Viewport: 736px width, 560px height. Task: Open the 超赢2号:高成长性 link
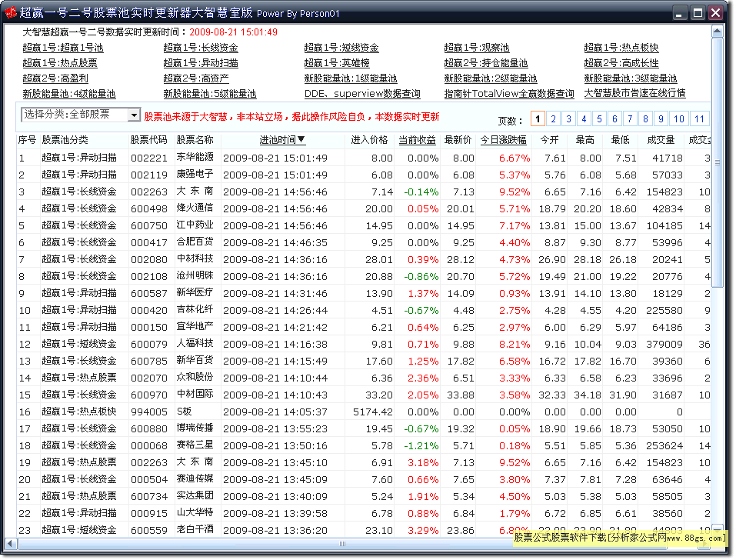coord(621,63)
